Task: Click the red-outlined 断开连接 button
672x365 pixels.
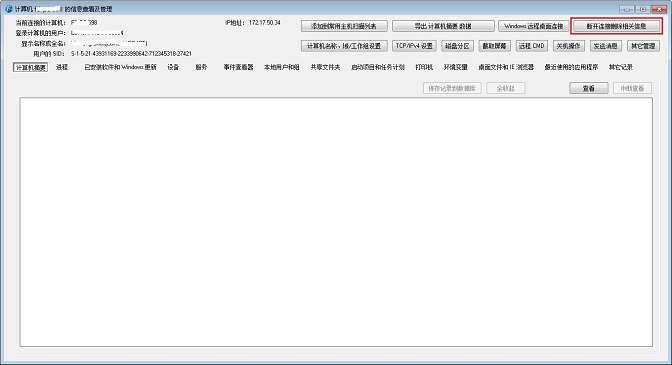Action: [x=616, y=26]
